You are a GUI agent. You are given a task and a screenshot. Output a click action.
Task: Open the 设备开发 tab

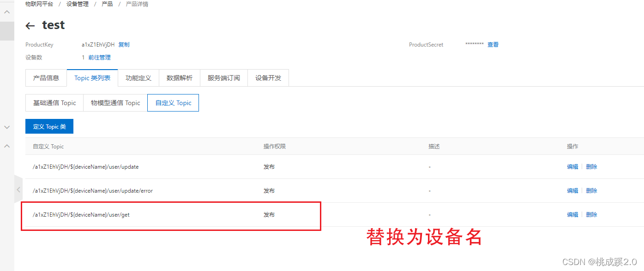point(268,78)
